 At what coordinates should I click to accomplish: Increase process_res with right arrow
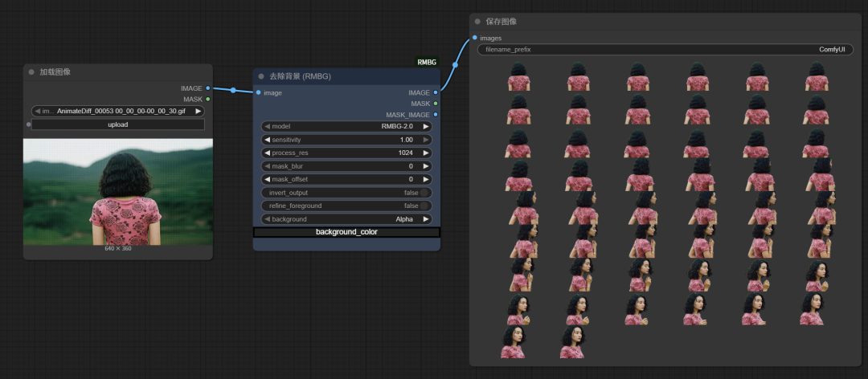pyautogui.click(x=426, y=153)
